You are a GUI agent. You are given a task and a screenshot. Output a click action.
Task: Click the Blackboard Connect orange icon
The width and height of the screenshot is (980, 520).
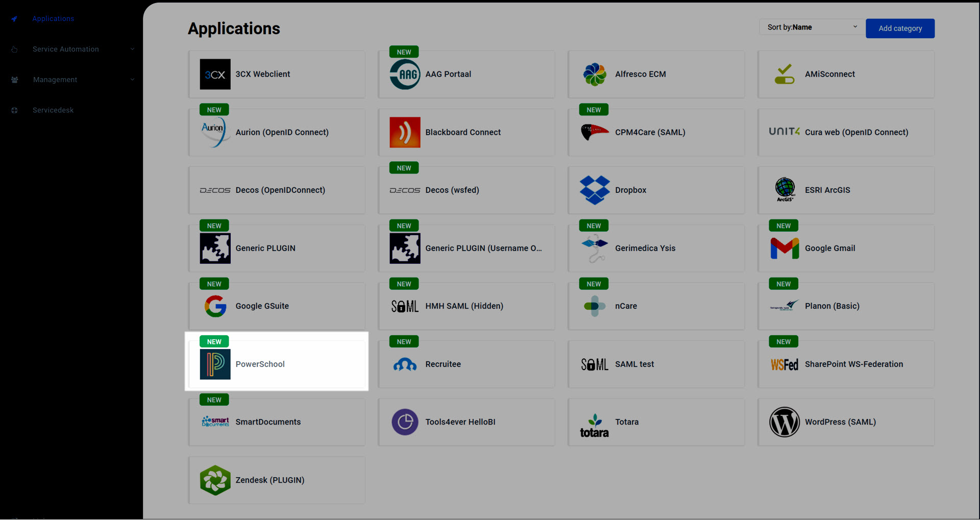click(x=405, y=132)
